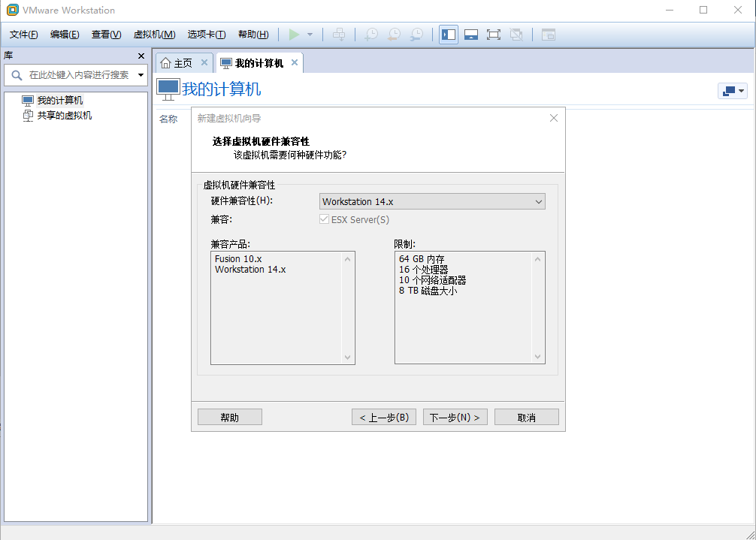Click the 10 个网络适配器 limit entry
The image size is (756, 540).
click(x=432, y=280)
